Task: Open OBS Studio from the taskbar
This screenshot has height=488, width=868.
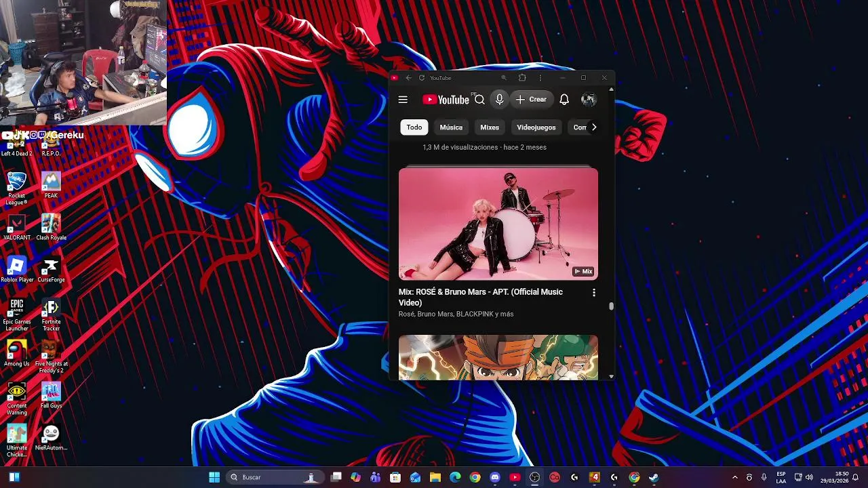Action: tap(535, 477)
